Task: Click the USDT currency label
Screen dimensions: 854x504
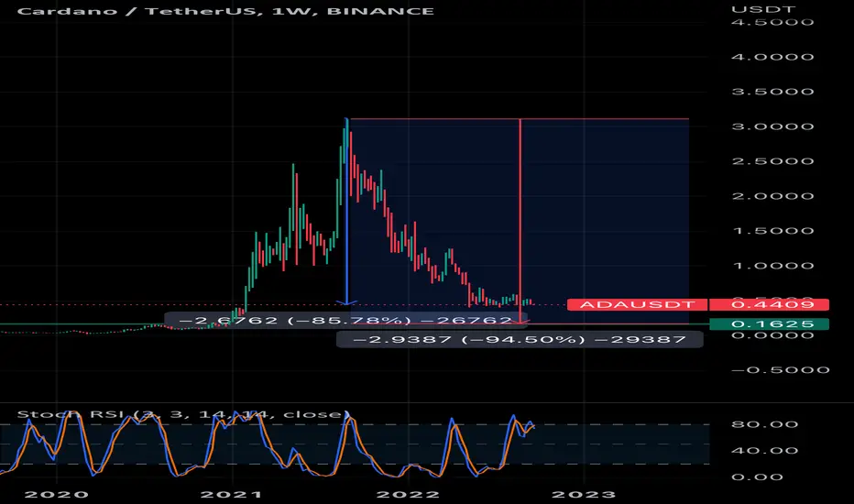Action: coord(763,9)
